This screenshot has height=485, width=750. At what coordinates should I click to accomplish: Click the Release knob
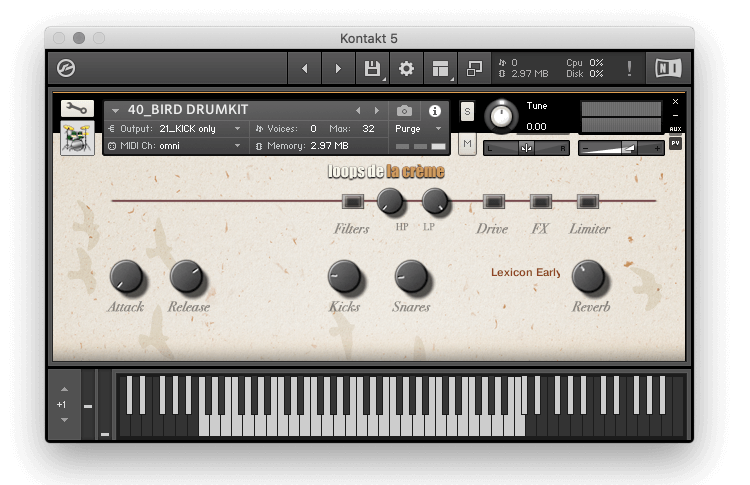coord(187,276)
